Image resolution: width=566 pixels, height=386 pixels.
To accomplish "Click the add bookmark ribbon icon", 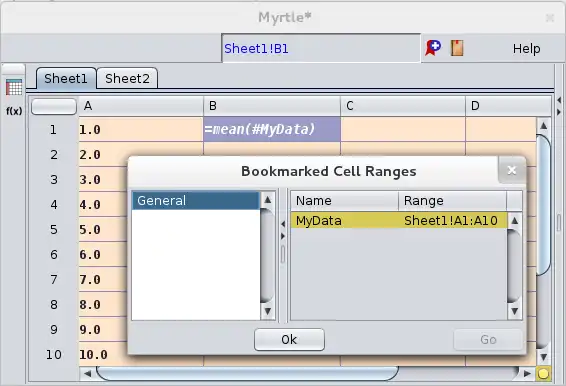I will (433, 48).
